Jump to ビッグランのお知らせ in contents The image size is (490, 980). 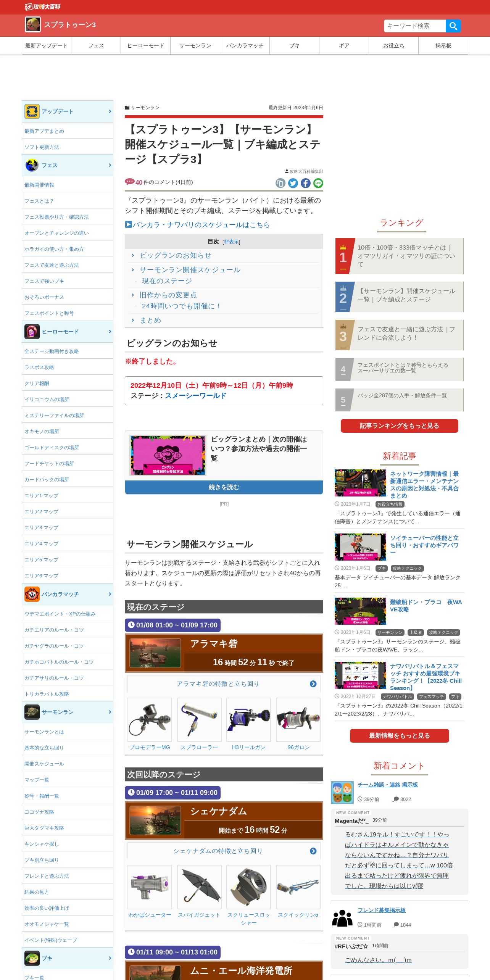click(x=175, y=256)
